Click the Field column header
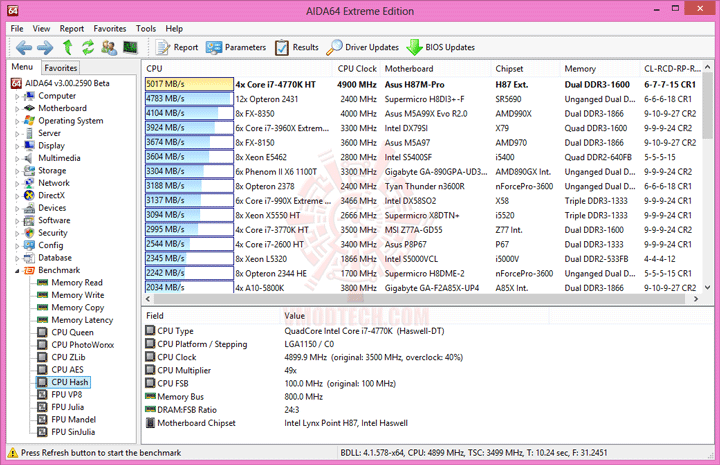 point(211,316)
